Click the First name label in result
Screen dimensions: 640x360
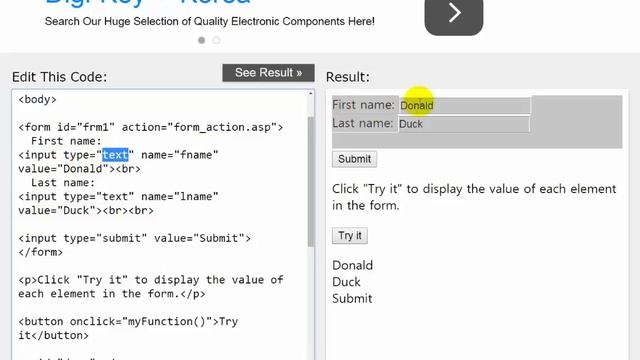coord(363,105)
